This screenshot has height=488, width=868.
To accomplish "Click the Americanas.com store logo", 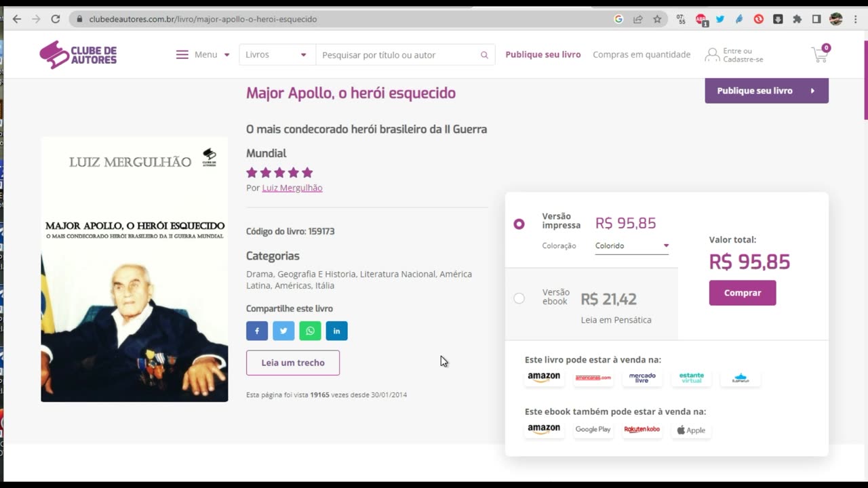I will (593, 378).
